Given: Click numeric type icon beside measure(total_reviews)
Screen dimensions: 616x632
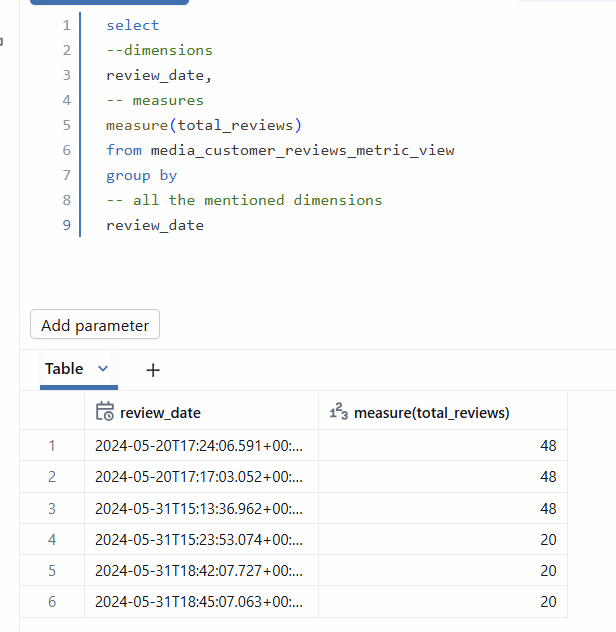Looking at the screenshot, I should pyautogui.click(x=339, y=412).
